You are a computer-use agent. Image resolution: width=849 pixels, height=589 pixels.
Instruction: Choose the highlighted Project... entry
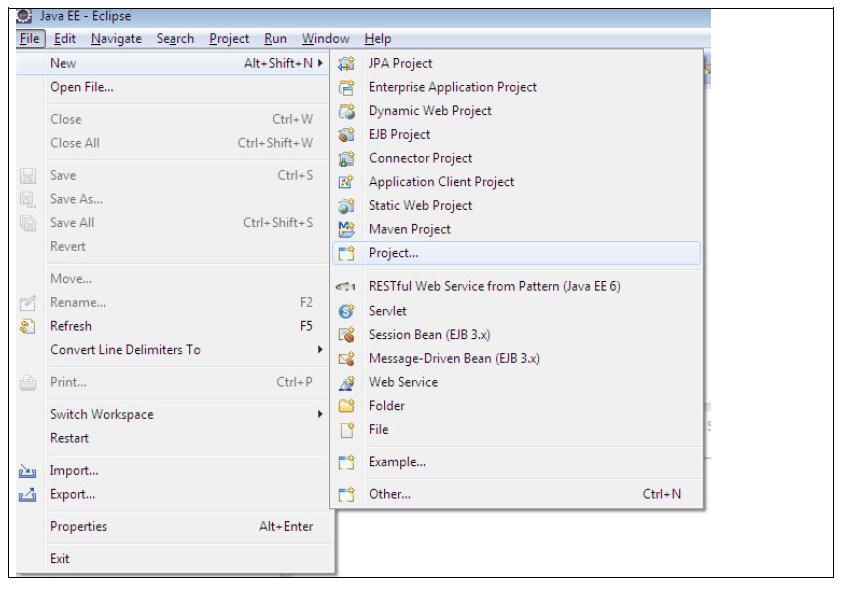(x=517, y=253)
